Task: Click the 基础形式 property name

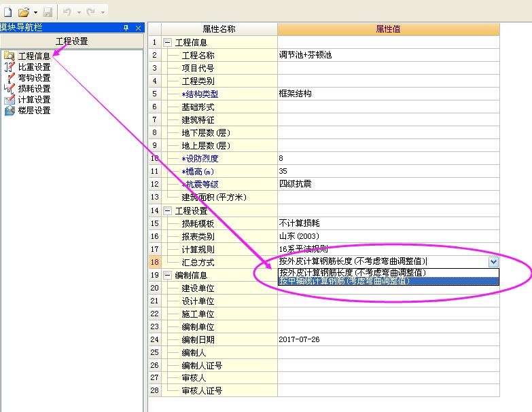Action: (x=198, y=107)
